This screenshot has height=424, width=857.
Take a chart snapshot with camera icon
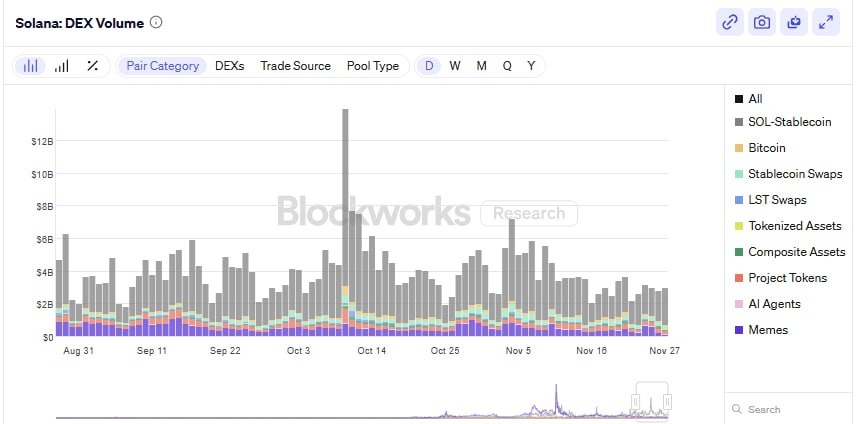(x=762, y=22)
